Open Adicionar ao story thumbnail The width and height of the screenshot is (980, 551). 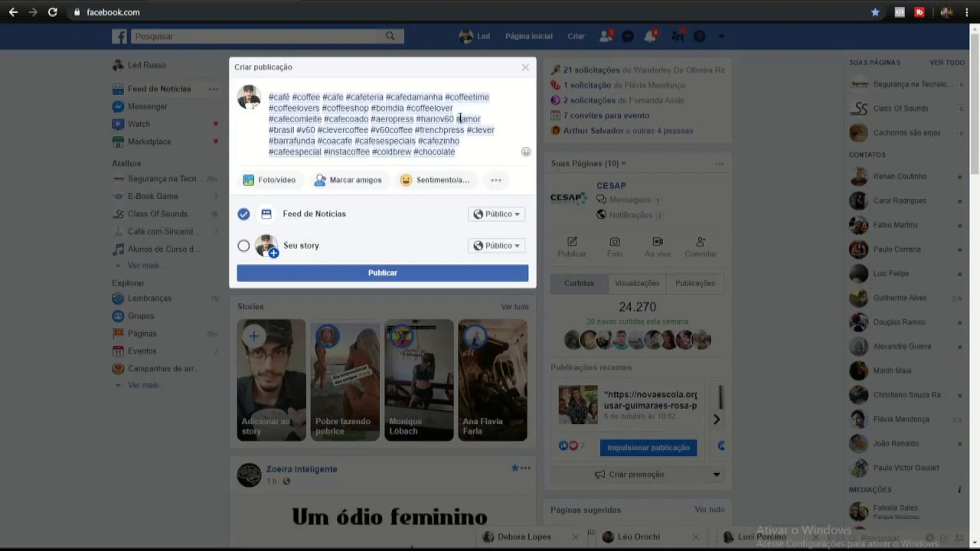271,380
